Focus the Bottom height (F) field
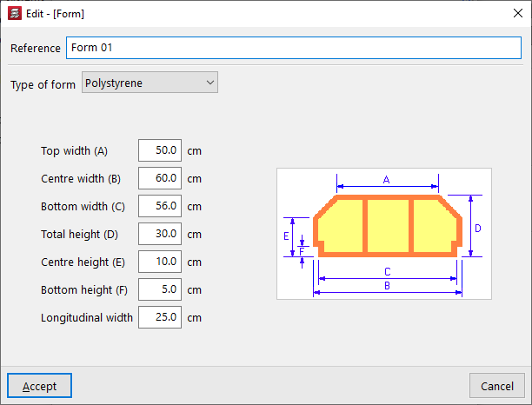Screen dimensions: 532x405 [x=160, y=289]
